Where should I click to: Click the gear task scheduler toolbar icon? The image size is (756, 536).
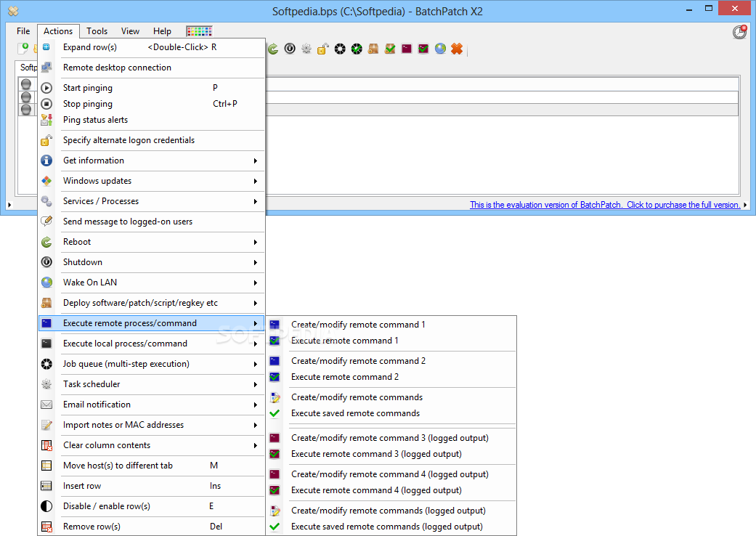tap(306, 49)
